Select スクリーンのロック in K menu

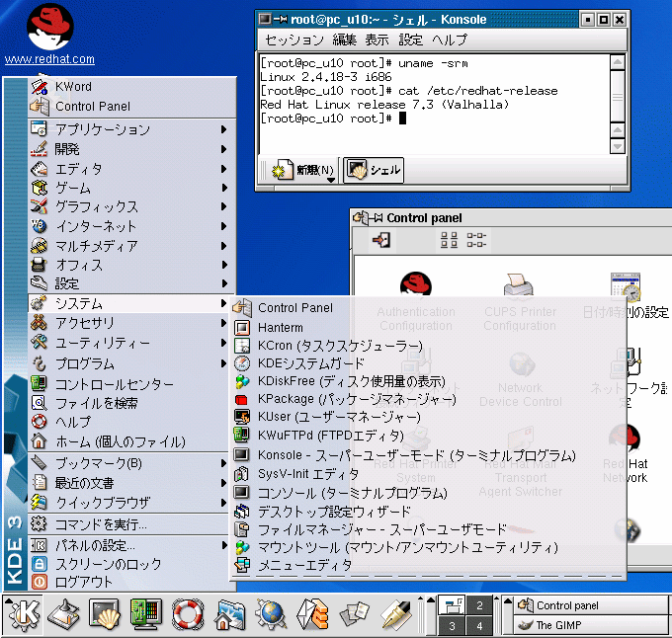click(128, 564)
